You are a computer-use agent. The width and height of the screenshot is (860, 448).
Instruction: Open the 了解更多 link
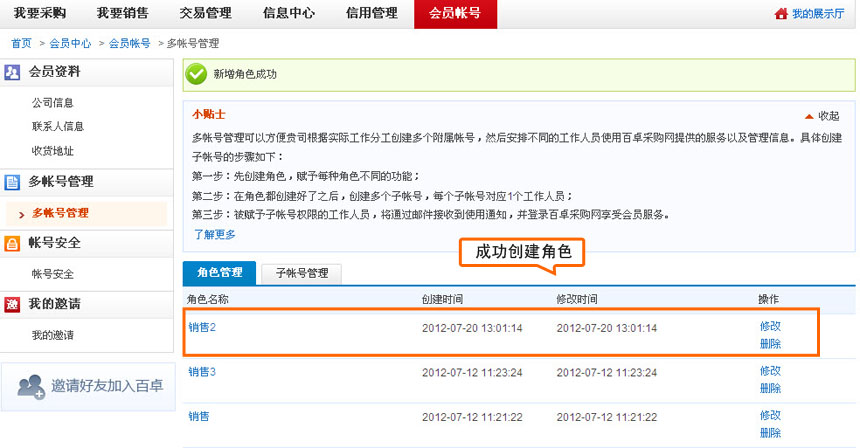point(214,234)
